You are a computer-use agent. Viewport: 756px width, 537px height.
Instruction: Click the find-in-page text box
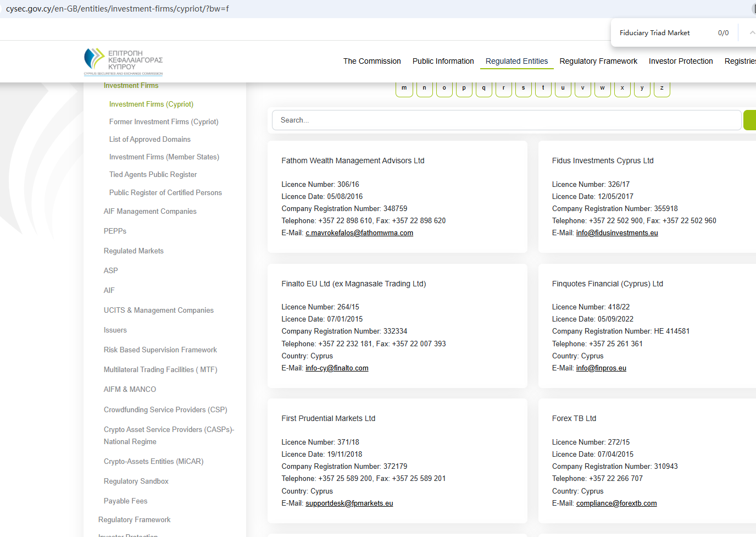pyautogui.click(x=665, y=33)
